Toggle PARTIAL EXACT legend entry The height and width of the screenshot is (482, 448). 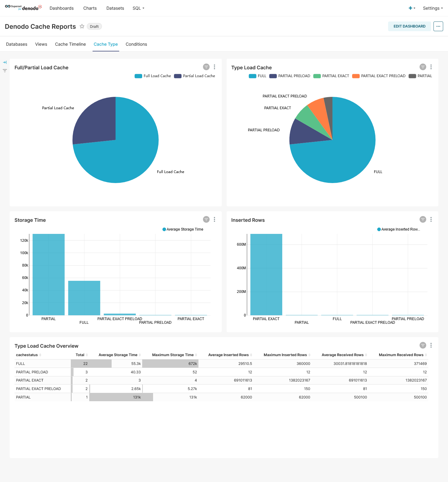[331, 76]
